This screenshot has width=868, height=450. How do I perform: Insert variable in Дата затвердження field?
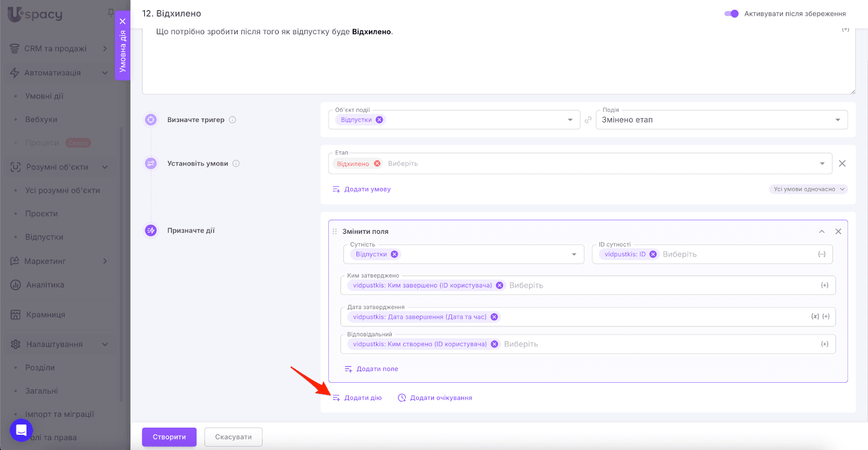pyautogui.click(x=815, y=317)
